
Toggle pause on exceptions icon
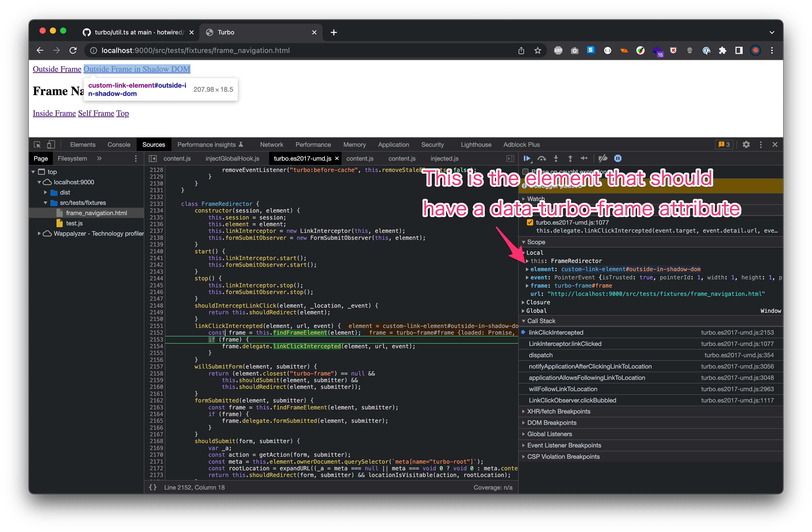click(618, 158)
